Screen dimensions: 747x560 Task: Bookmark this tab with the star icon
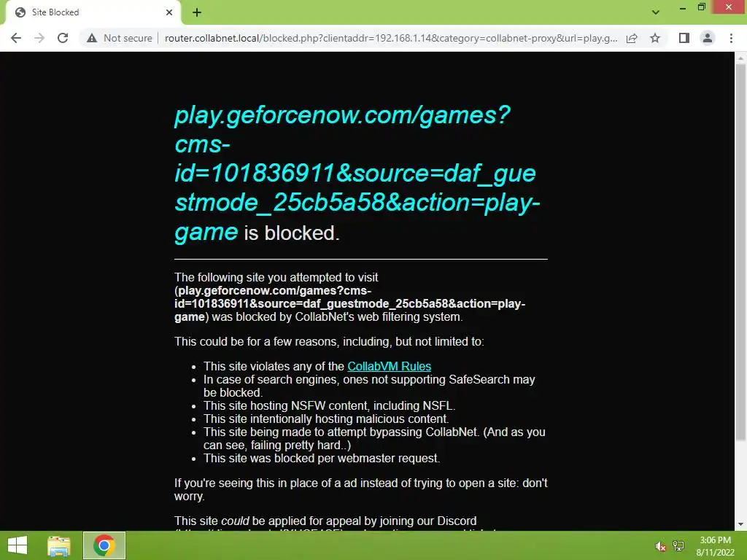655,38
